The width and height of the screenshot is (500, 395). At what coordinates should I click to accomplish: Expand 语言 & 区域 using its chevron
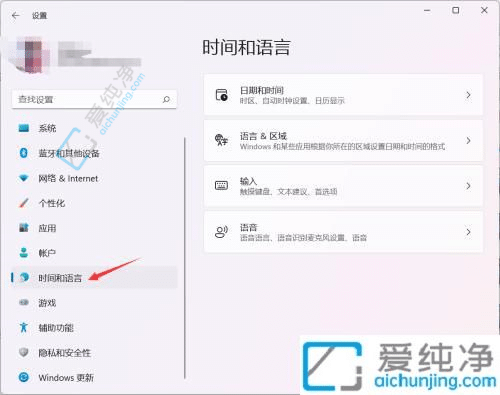468,141
